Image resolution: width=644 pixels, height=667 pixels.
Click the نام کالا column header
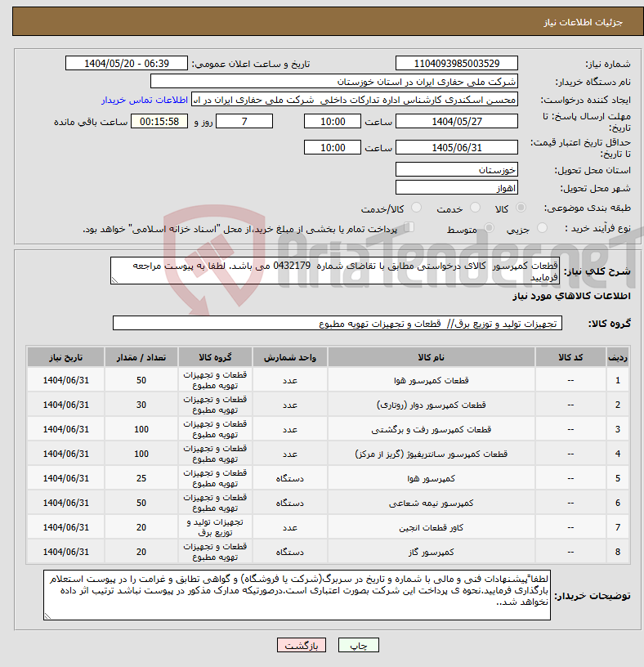(432, 357)
